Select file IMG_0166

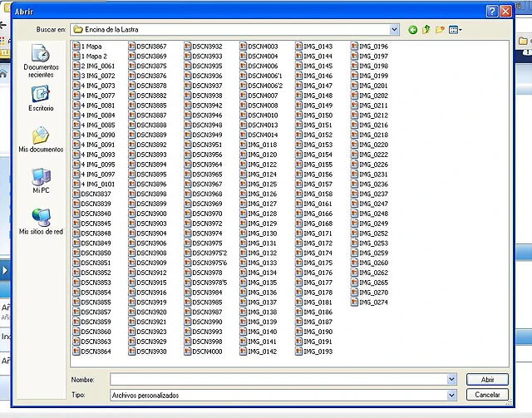tap(314, 214)
